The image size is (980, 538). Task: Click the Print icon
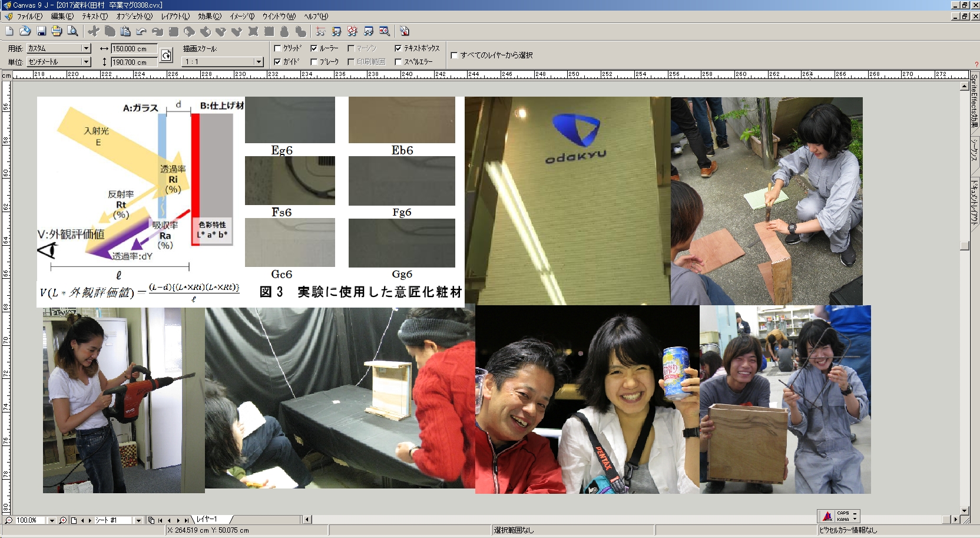coord(57,31)
